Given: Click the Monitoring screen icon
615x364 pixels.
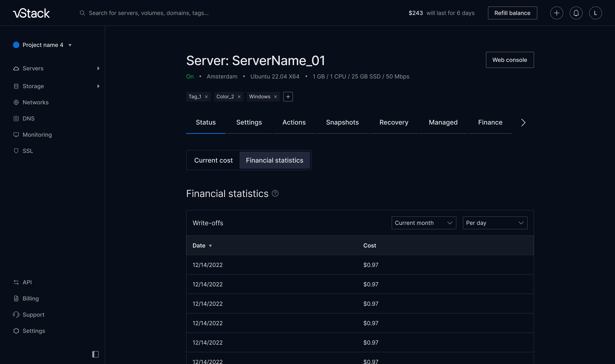Looking at the screenshot, I should (16, 135).
